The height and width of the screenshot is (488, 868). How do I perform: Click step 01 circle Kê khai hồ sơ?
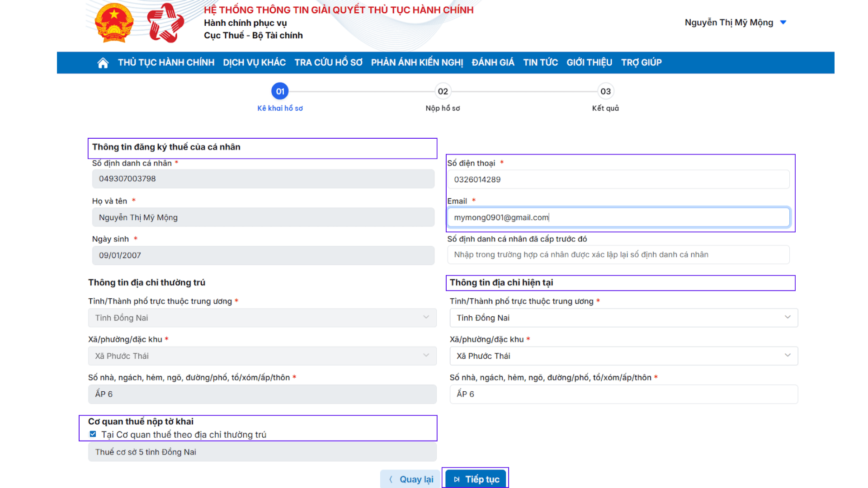coord(280,91)
